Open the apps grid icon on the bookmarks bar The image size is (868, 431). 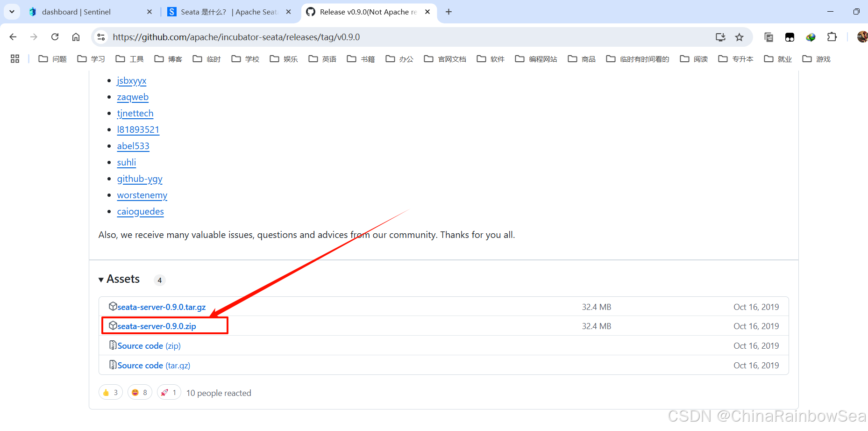click(15, 58)
